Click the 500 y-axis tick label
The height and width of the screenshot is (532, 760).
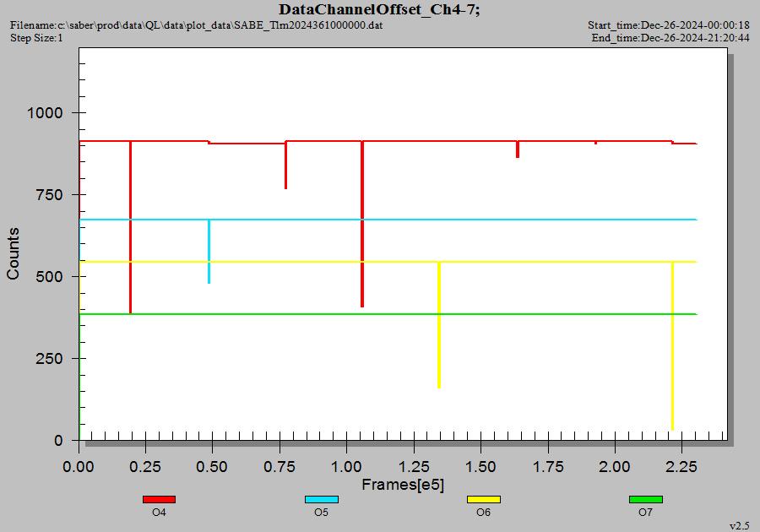pyautogui.click(x=50, y=277)
